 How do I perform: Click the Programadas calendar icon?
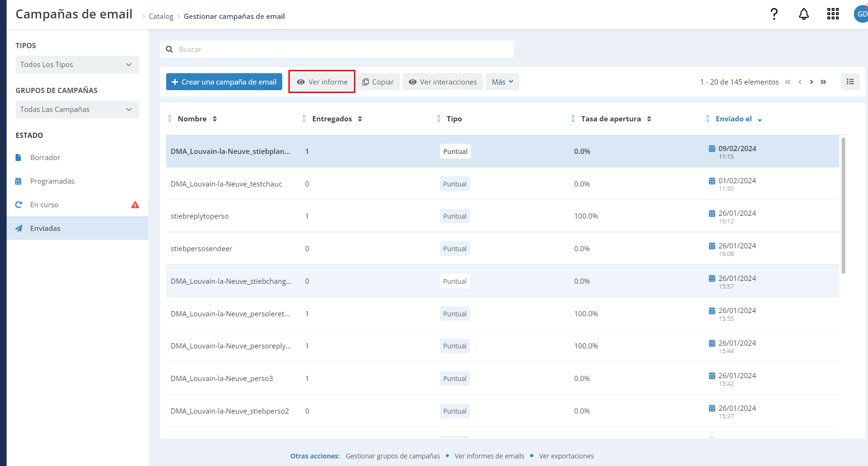18,181
